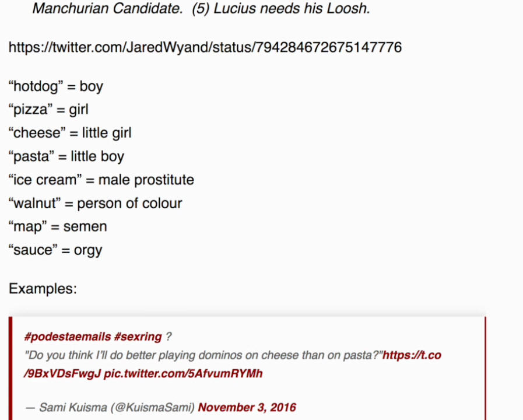Click the line beginning with "walnut"
The height and width of the screenshot is (420, 523).
(96, 203)
